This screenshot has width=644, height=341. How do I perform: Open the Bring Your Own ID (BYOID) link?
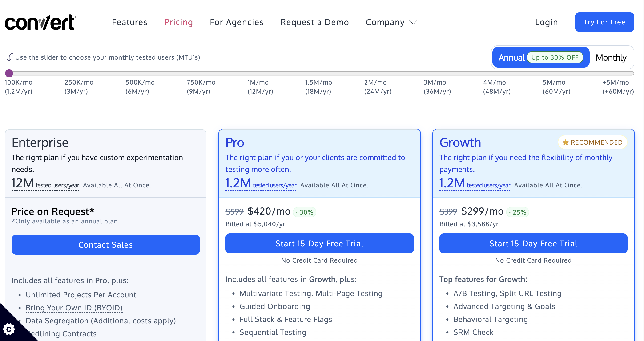pos(74,308)
